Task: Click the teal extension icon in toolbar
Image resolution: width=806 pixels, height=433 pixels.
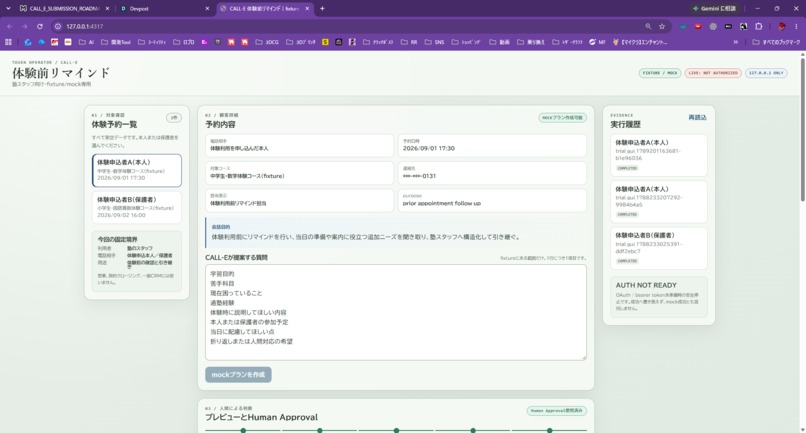Action: coord(683,26)
